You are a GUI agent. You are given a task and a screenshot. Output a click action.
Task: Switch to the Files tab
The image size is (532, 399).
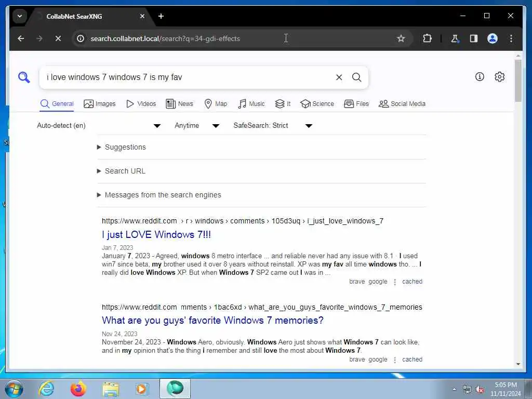tap(356, 104)
